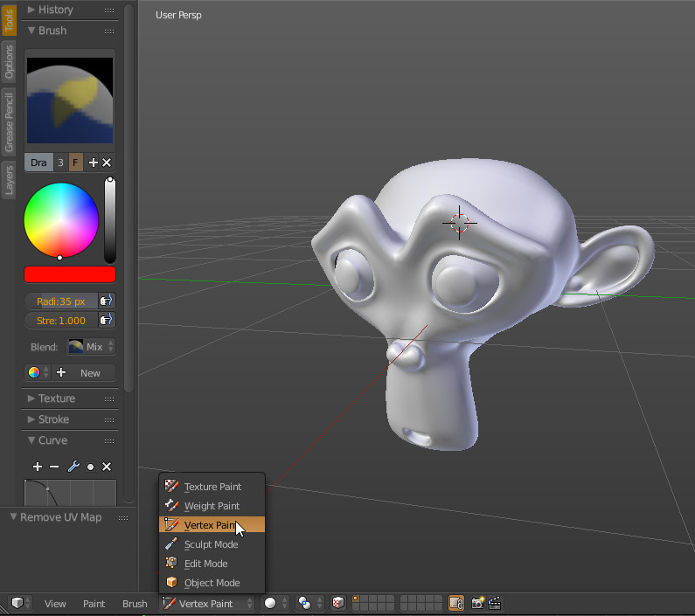The image size is (695, 616).
Task: Add a new brush with the plus icon
Action: [93, 163]
